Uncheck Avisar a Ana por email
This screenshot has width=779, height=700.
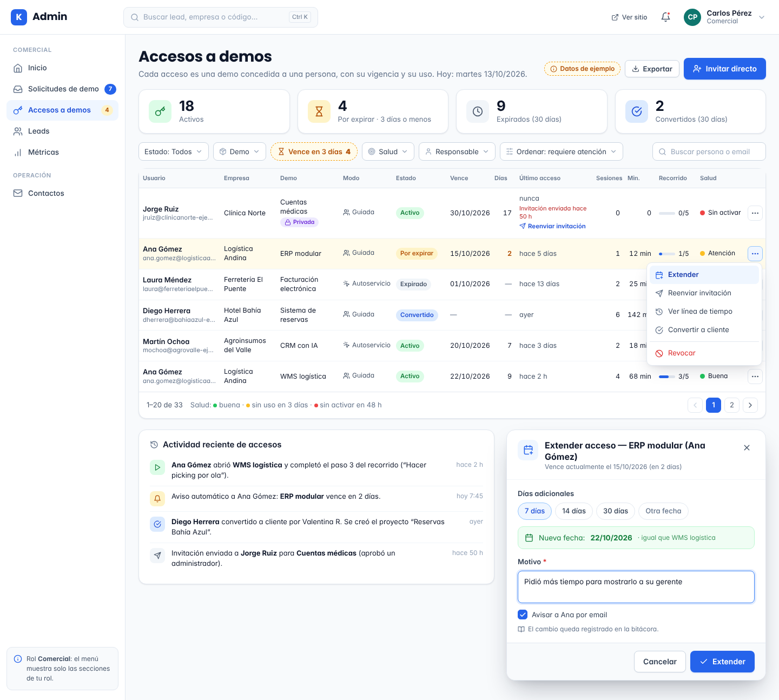[x=523, y=615]
